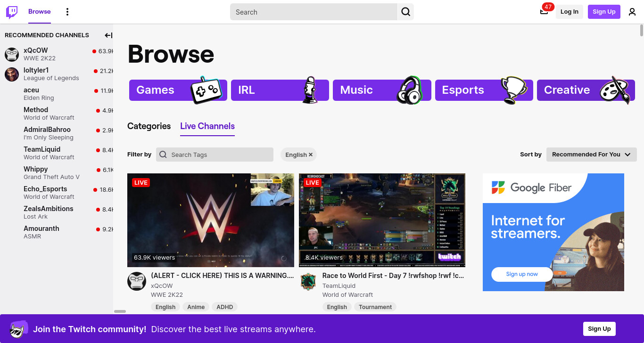Screen dimensions: 644x343
Task: Open the Esports category card
Action: 484,90
